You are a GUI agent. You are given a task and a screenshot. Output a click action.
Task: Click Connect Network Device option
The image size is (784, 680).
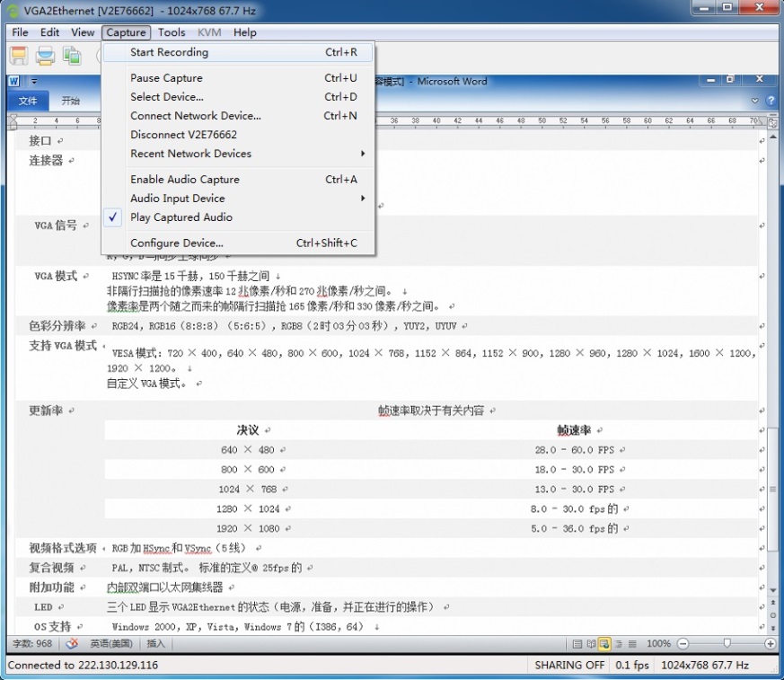click(x=195, y=116)
